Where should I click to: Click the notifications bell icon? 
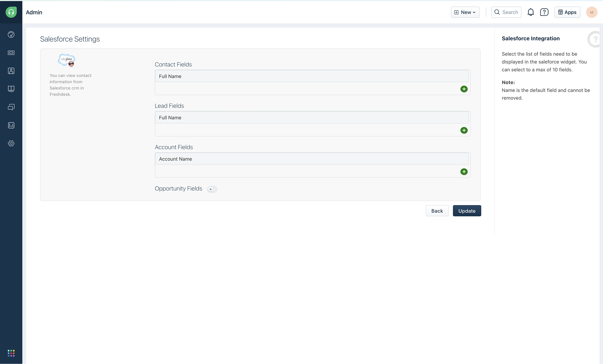tap(530, 12)
